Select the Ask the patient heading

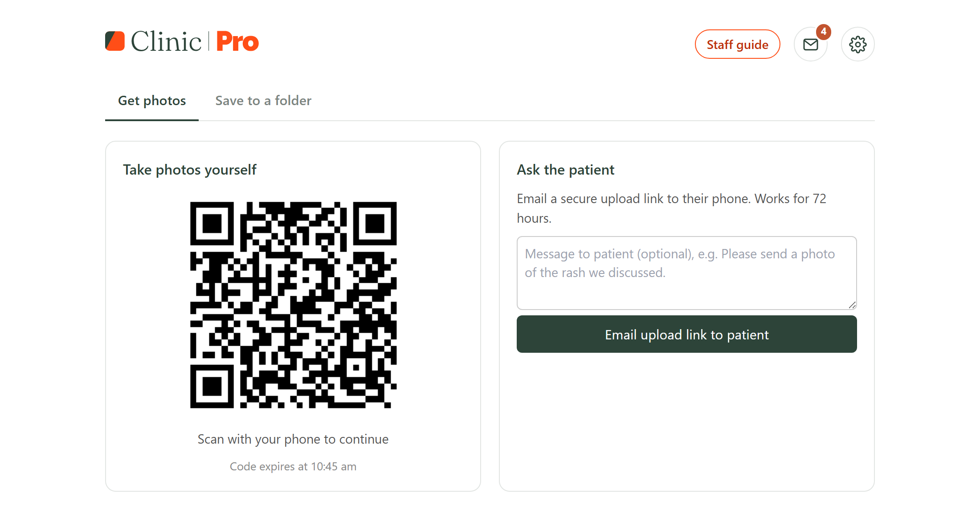(565, 170)
